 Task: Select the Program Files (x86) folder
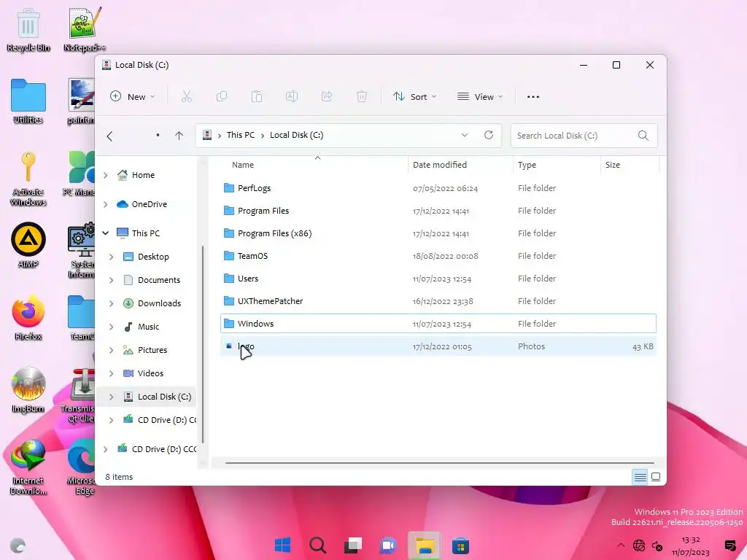438,233
